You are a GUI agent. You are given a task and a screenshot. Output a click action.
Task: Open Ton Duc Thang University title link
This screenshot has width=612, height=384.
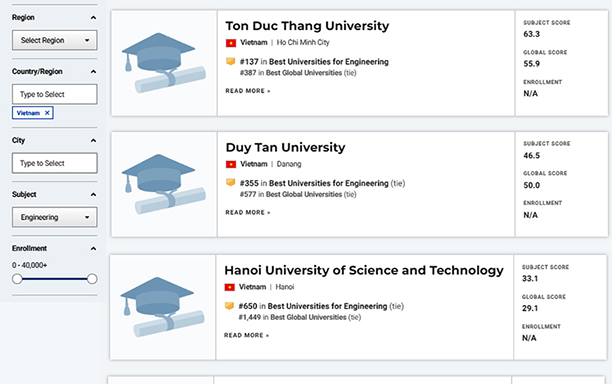pyautogui.click(x=307, y=26)
